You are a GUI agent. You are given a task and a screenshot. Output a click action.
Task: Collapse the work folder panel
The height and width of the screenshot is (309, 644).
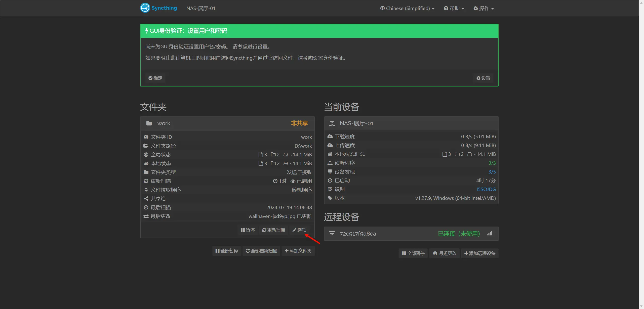point(164,123)
